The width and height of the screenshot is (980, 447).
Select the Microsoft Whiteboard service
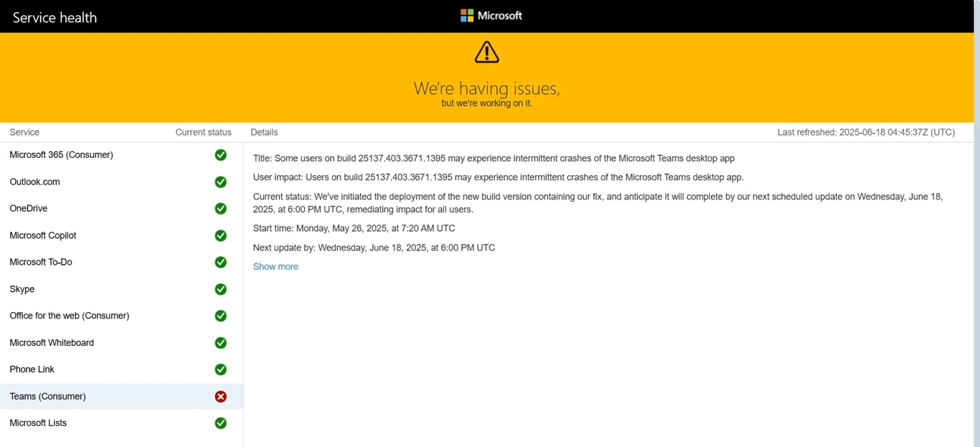click(x=121, y=343)
